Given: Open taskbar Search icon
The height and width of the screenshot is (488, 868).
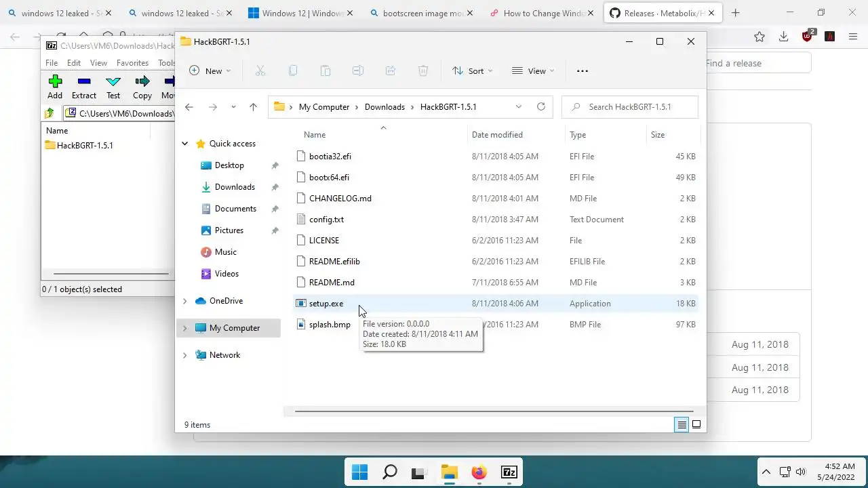Looking at the screenshot, I should pos(390,472).
